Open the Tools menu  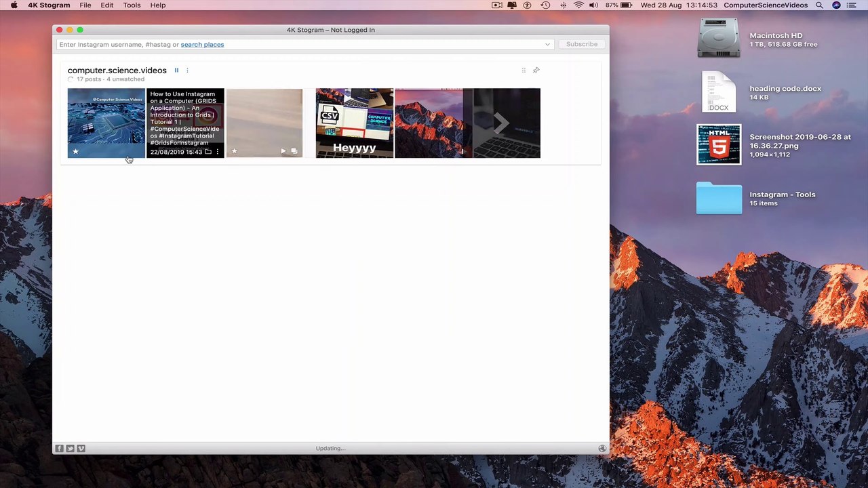(132, 5)
